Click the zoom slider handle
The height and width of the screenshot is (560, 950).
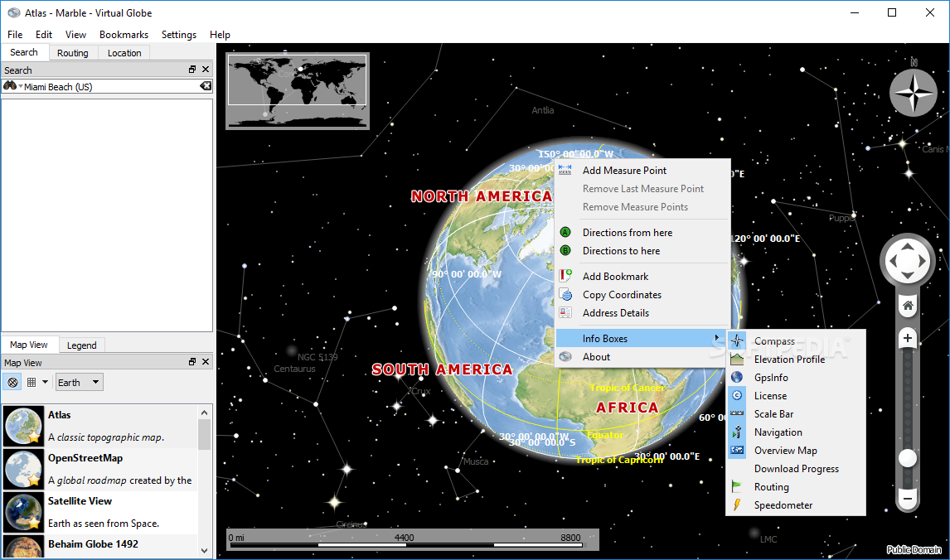[908, 457]
